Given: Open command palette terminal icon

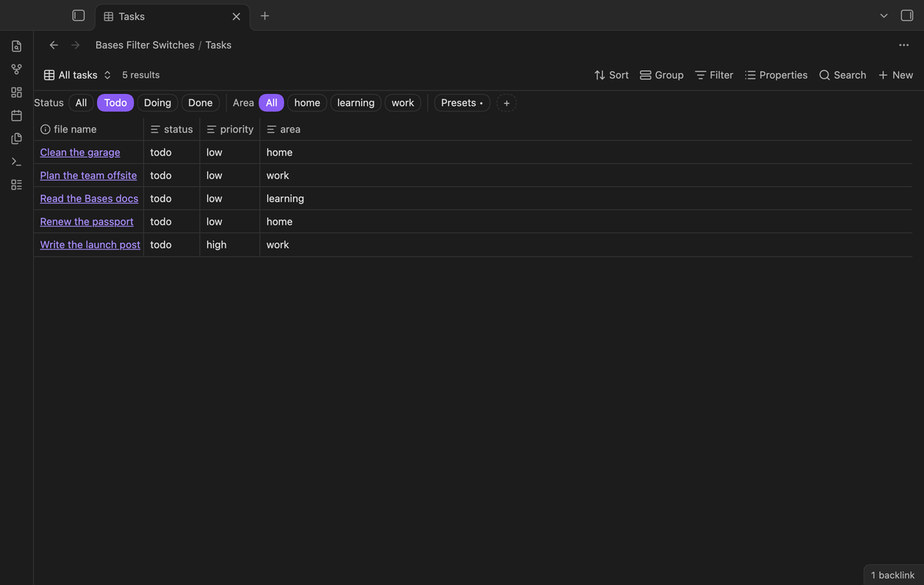Looking at the screenshot, I should 16,162.
